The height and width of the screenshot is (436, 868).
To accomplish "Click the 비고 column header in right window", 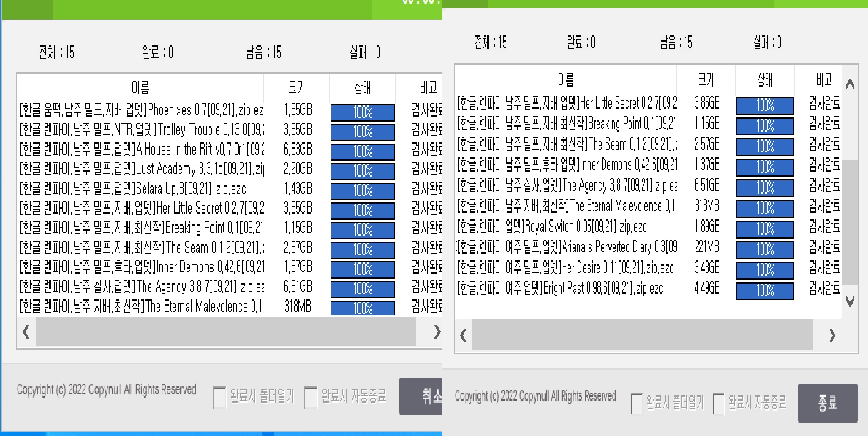I will click(x=824, y=80).
